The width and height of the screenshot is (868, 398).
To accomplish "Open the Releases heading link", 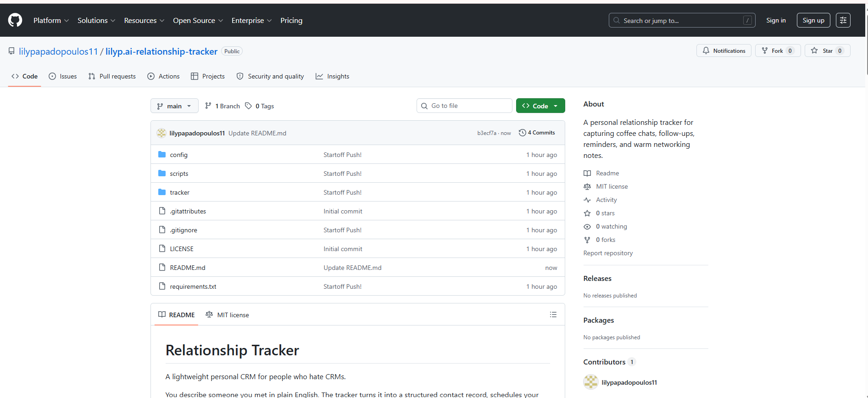I will coord(597,278).
